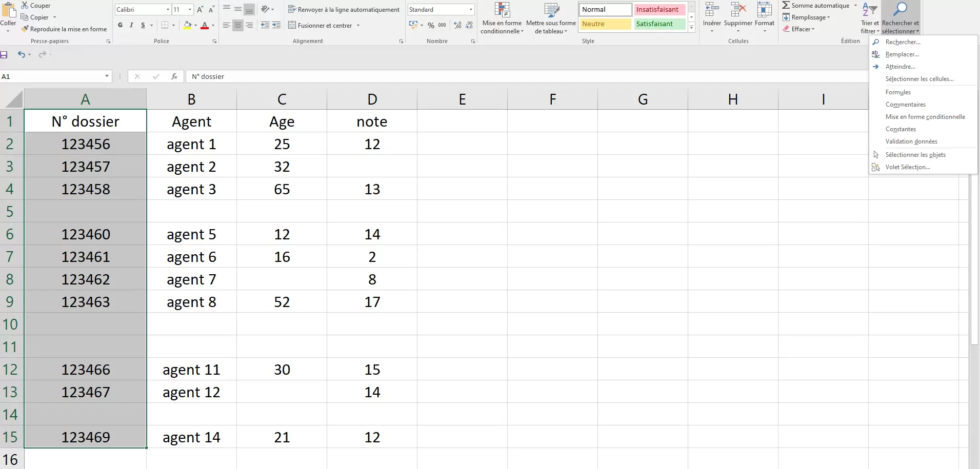Apply the Neutre cell style

605,24
